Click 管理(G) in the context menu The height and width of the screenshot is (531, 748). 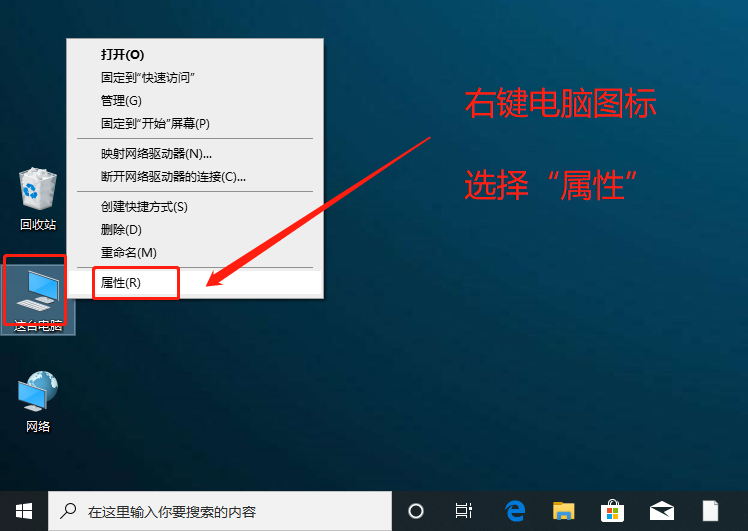tap(121, 100)
